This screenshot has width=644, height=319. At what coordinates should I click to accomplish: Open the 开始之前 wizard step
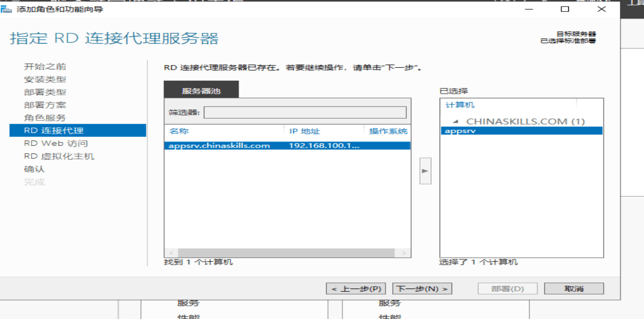(x=45, y=67)
